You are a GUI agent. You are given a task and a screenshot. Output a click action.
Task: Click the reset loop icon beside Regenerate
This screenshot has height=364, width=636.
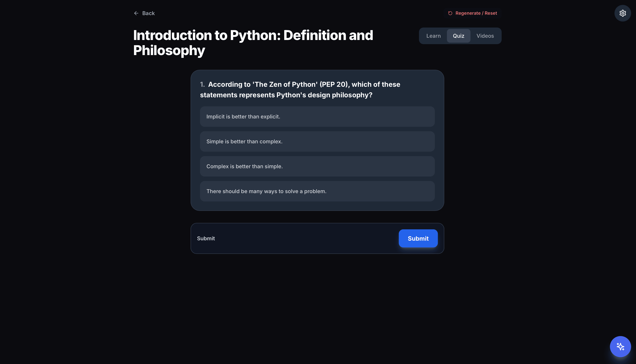click(450, 13)
